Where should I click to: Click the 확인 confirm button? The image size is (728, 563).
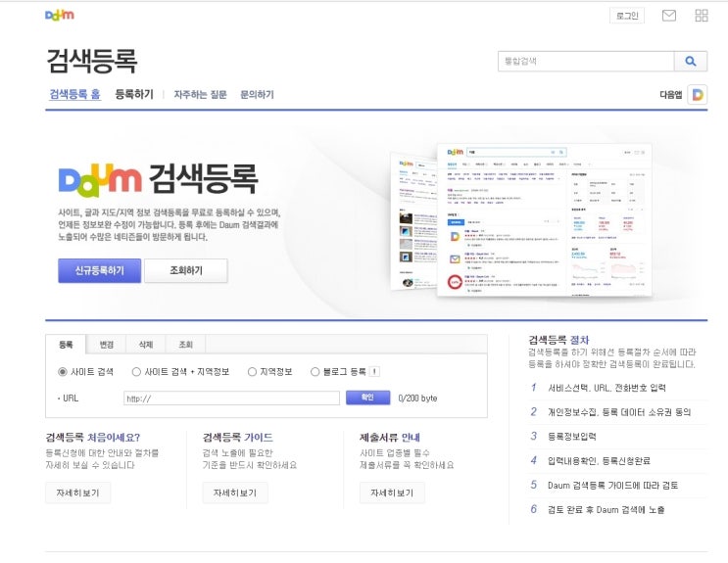pyautogui.click(x=367, y=398)
